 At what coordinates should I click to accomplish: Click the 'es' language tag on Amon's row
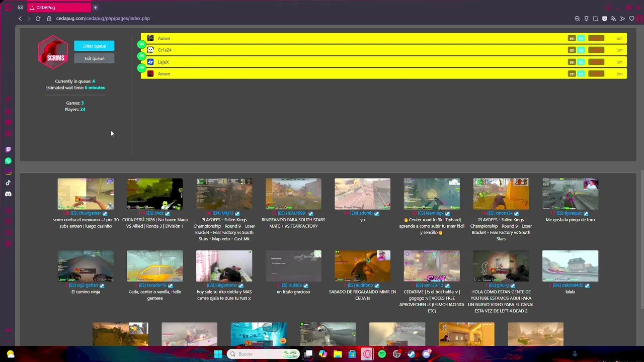[x=581, y=73]
